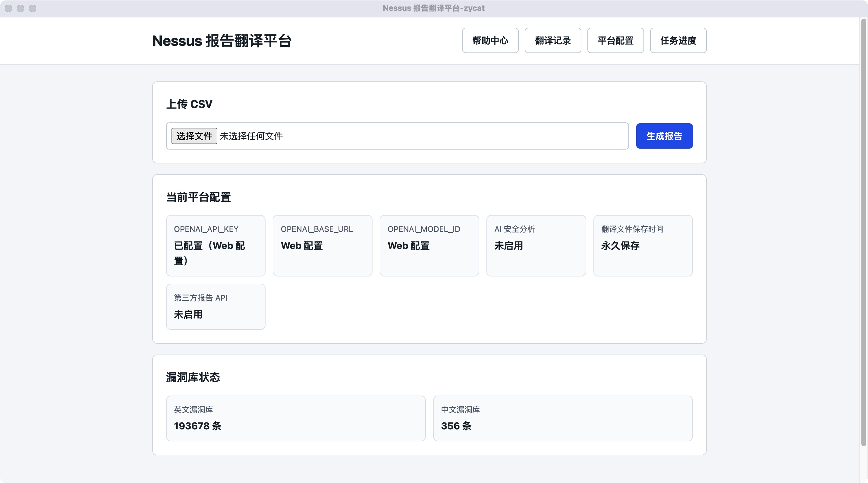The image size is (868, 483).
Task: Click the Web 配置 value under OPENAI_BASE_URL
Action: (x=302, y=246)
